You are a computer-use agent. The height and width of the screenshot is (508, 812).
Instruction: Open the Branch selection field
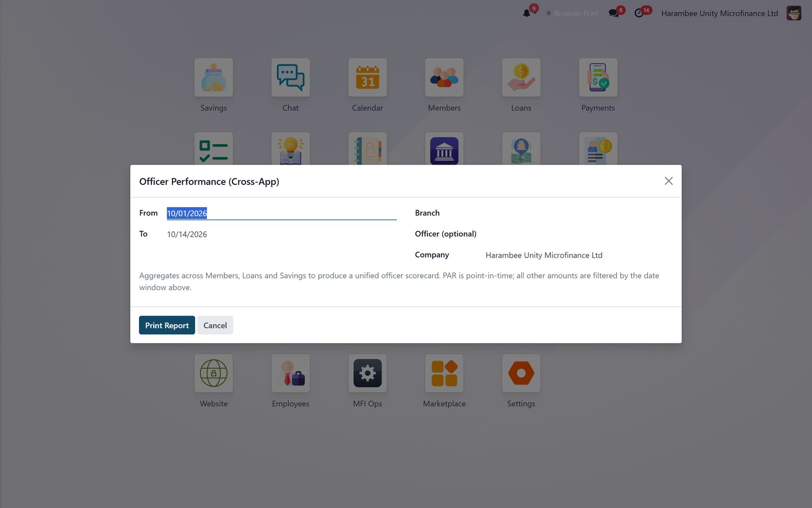click(579, 213)
